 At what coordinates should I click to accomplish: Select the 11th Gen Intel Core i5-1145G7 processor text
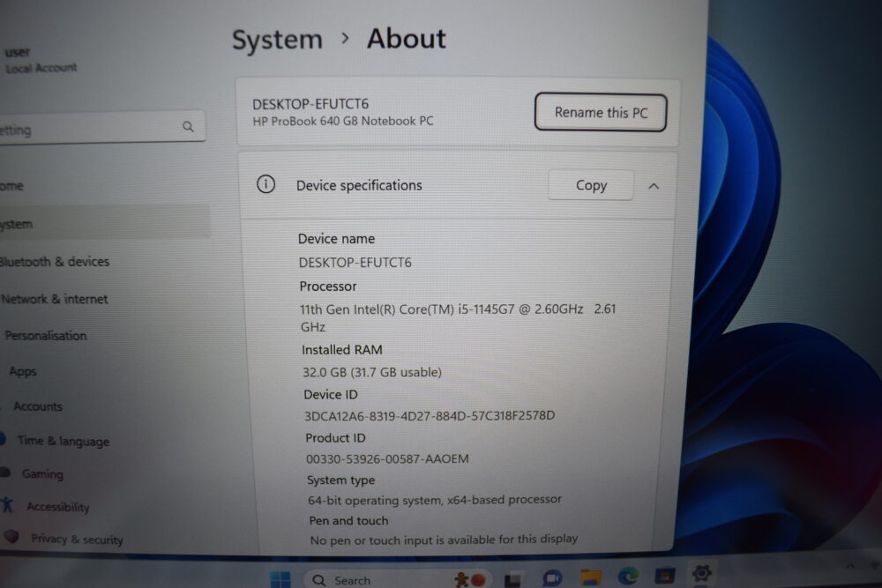click(x=457, y=317)
